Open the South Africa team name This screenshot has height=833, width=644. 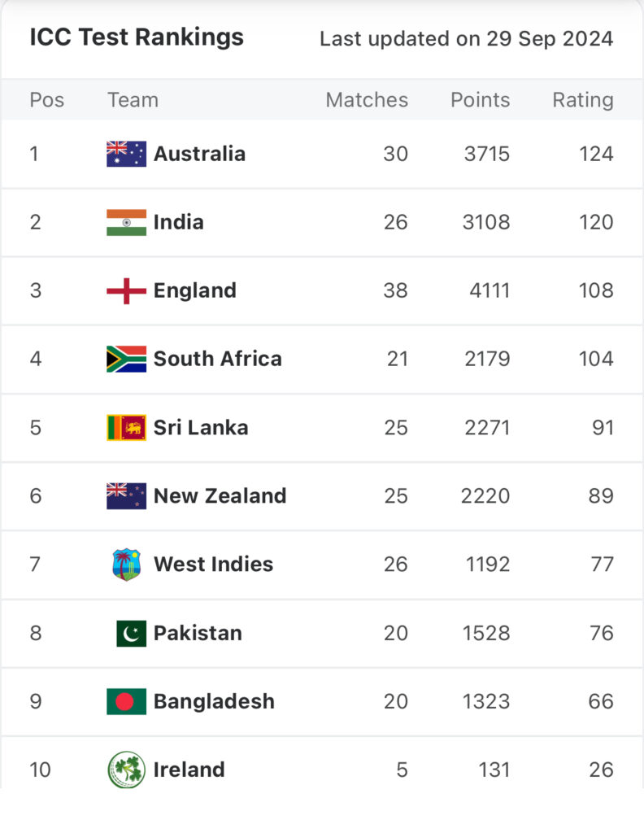click(218, 359)
